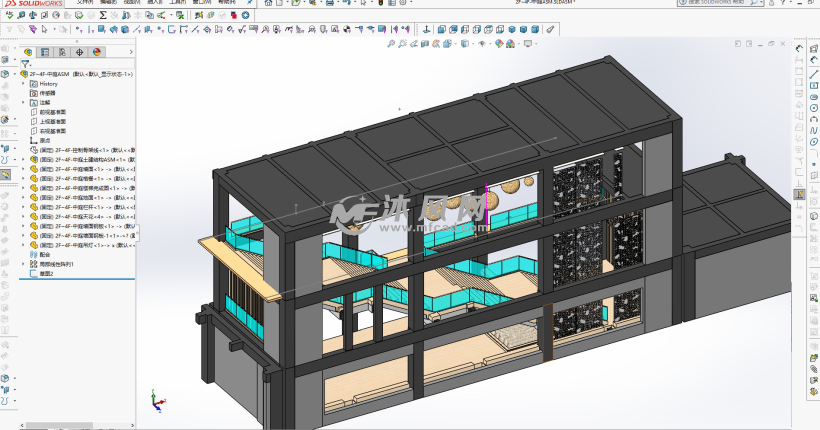Viewport: 820px width, 430px height.
Task: Click the selection arrow cursor tool
Action: [44, 29]
